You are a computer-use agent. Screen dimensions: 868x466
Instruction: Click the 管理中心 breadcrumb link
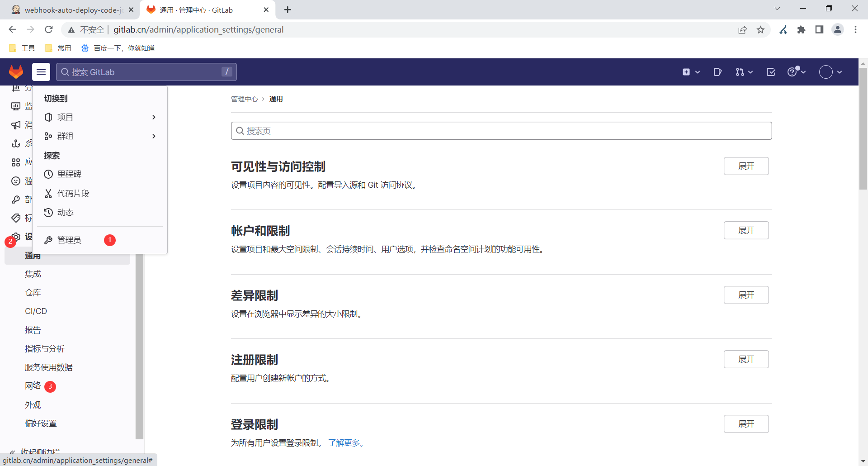coord(245,99)
